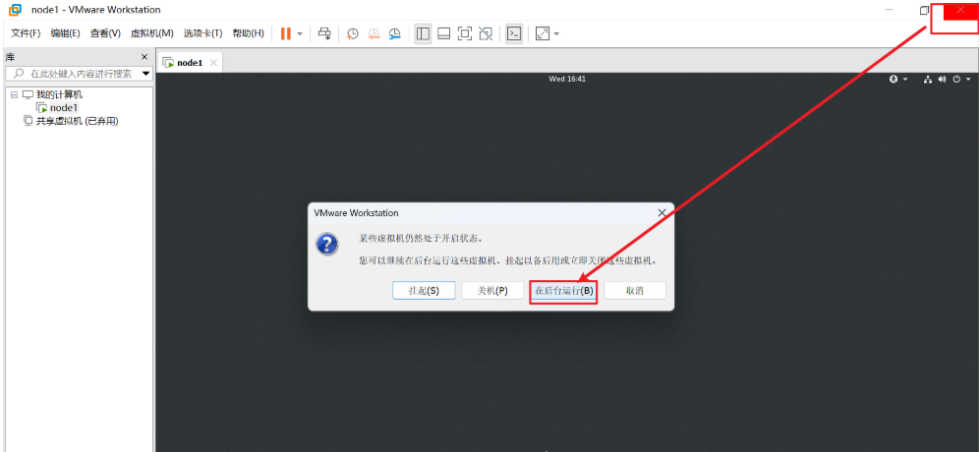The height and width of the screenshot is (452, 980).
Task: Take a snapshot with the clock-plus icon
Action: (x=353, y=33)
